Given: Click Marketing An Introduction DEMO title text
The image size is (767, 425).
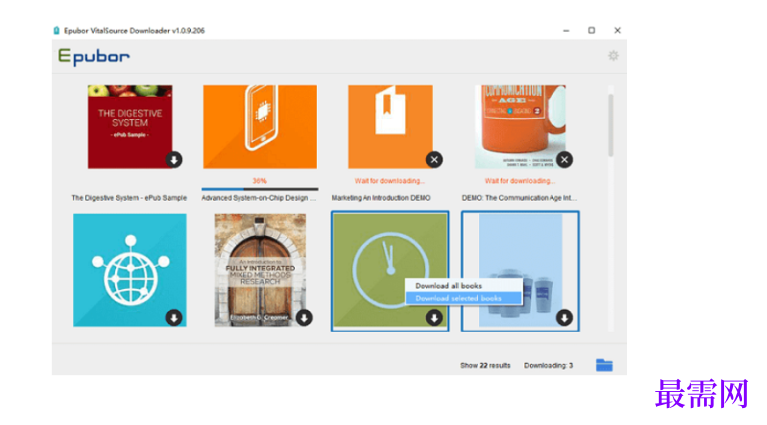Looking at the screenshot, I should click(381, 198).
